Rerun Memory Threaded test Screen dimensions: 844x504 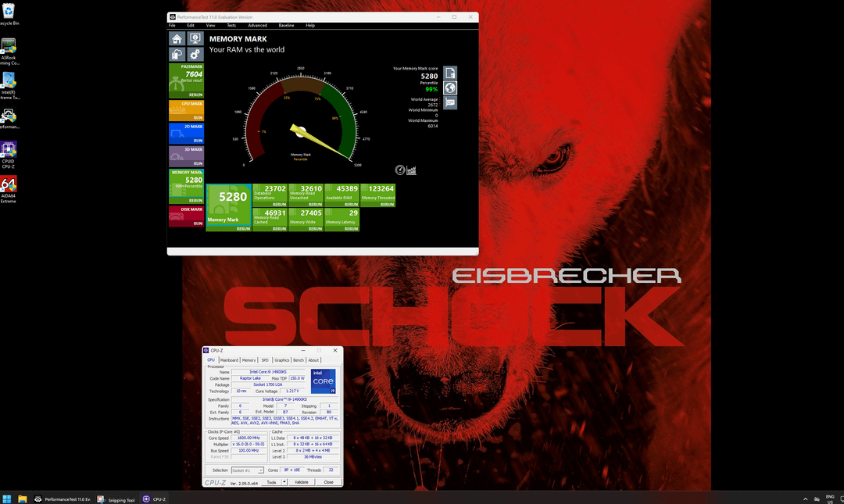(x=387, y=205)
